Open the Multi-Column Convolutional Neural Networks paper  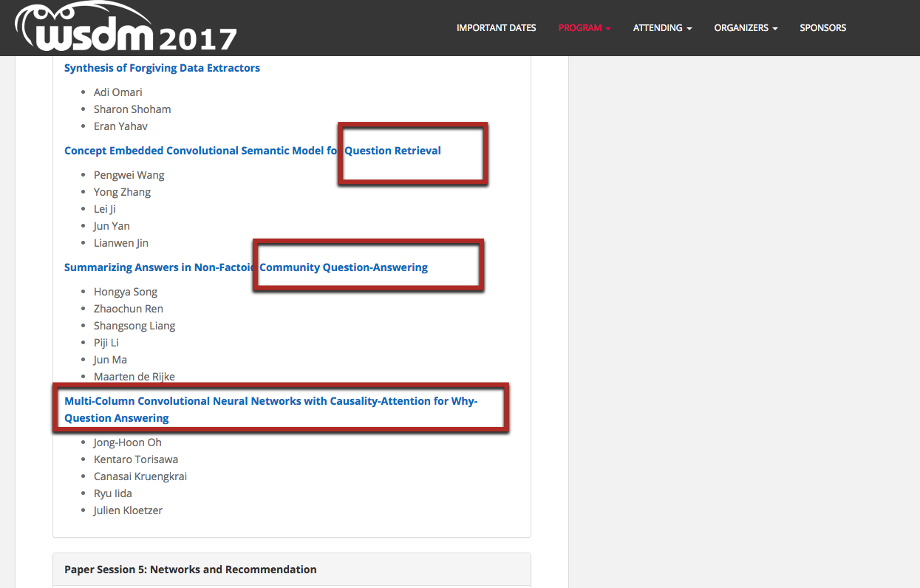[270, 401]
